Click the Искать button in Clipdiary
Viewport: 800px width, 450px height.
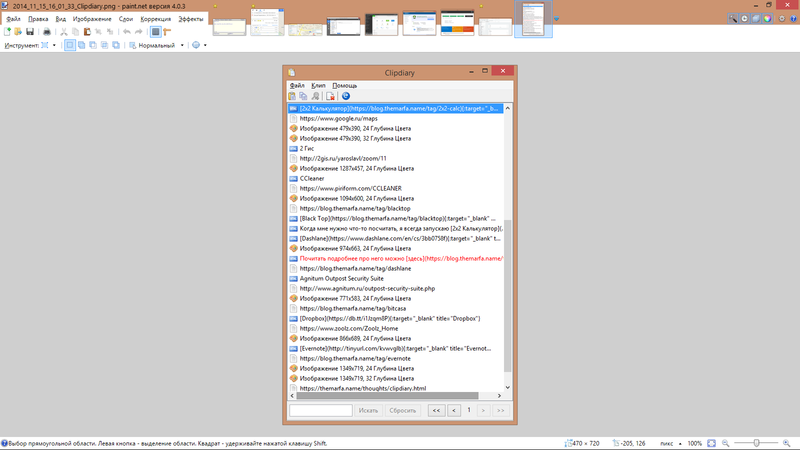click(x=368, y=410)
